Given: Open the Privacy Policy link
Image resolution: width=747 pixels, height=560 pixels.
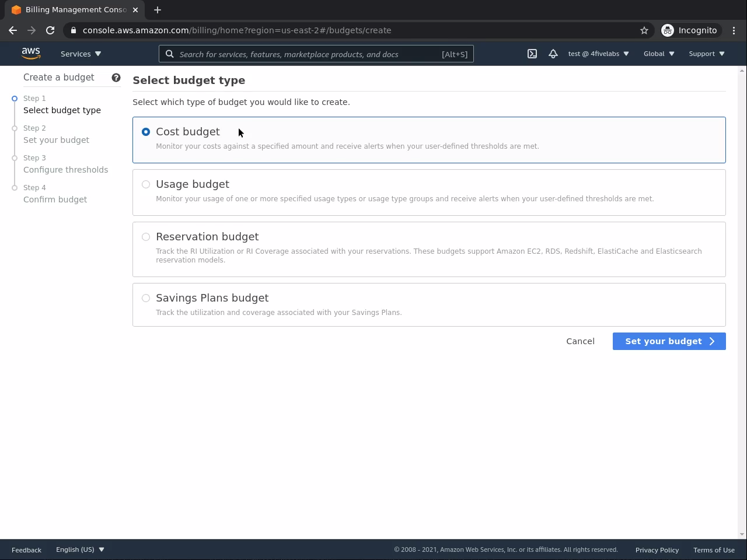Looking at the screenshot, I should coord(657,550).
